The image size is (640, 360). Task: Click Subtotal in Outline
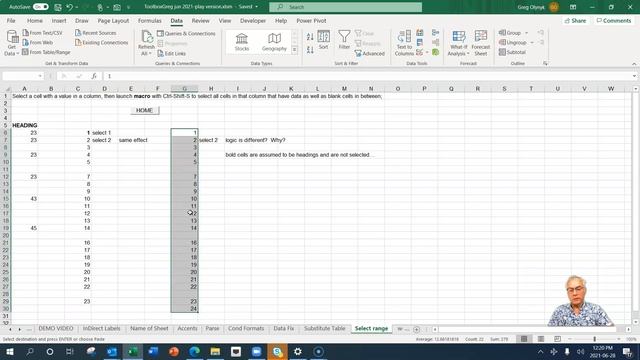(512, 52)
